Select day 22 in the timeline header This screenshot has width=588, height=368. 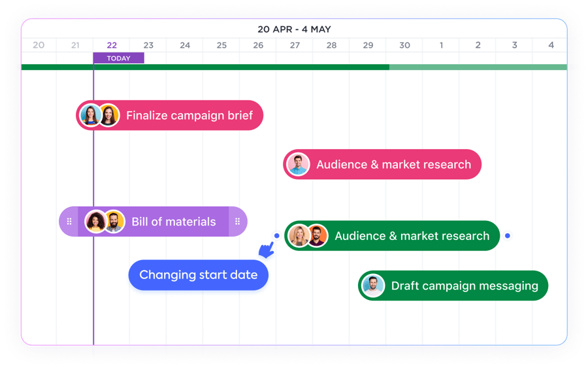pos(112,45)
